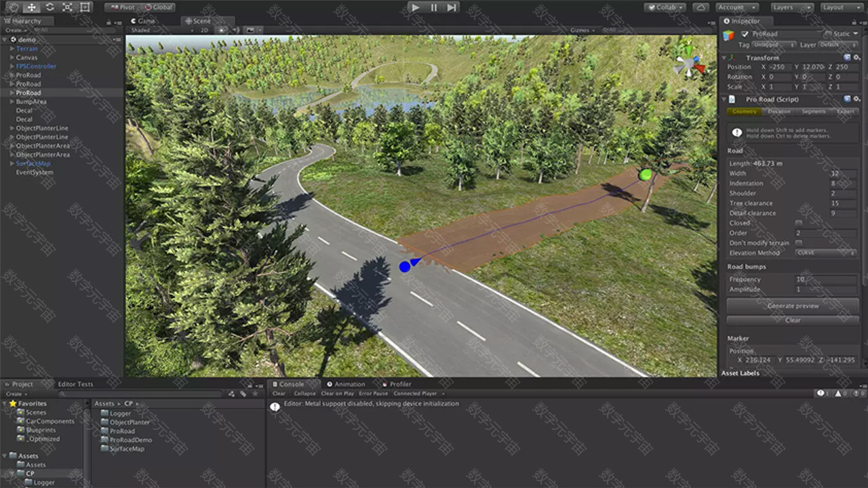Open the Tag dropdown
Viewport: 868px width, 488px height.
tap(773, 45)
